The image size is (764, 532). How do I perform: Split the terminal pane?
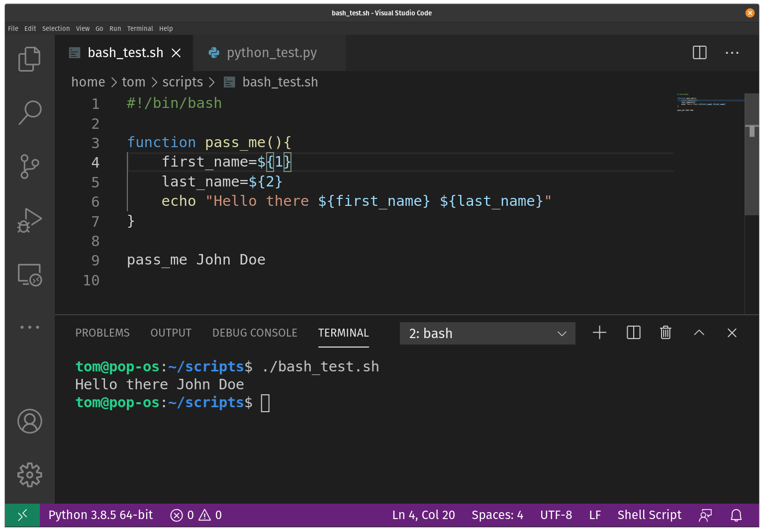pos(633,333)
